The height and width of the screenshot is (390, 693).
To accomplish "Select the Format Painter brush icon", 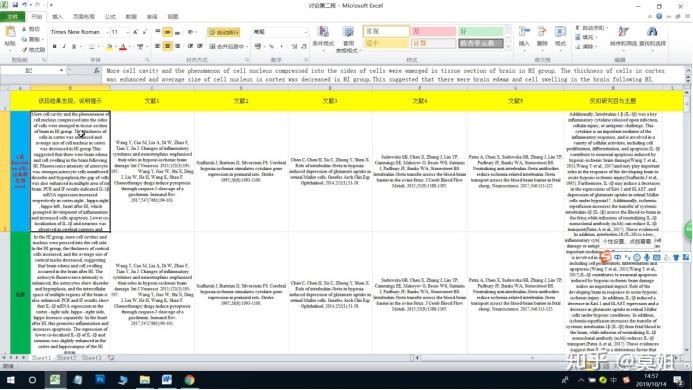I will coord(24,50).
